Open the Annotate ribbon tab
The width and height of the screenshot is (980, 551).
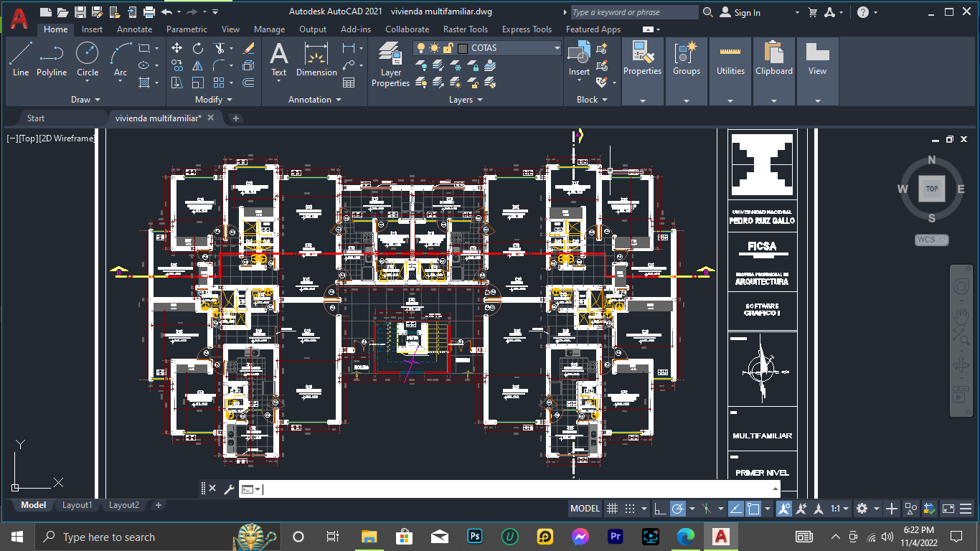click(x=135, y=29)
